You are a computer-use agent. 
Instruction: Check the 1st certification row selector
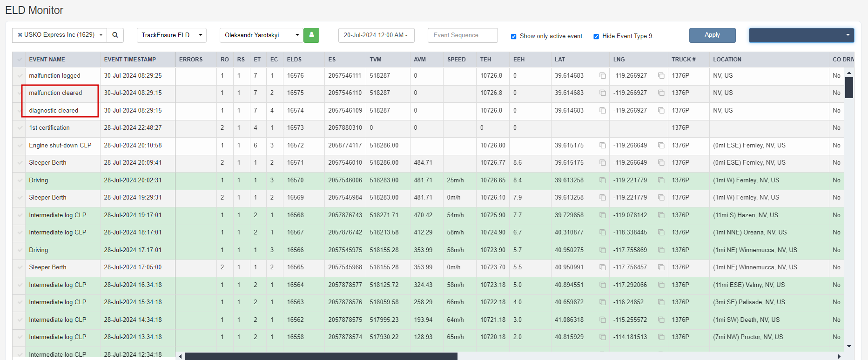(20, 127)
